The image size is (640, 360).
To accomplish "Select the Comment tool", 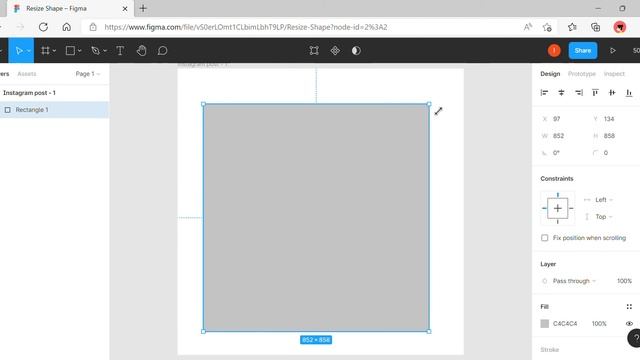I will pos(162,51).
